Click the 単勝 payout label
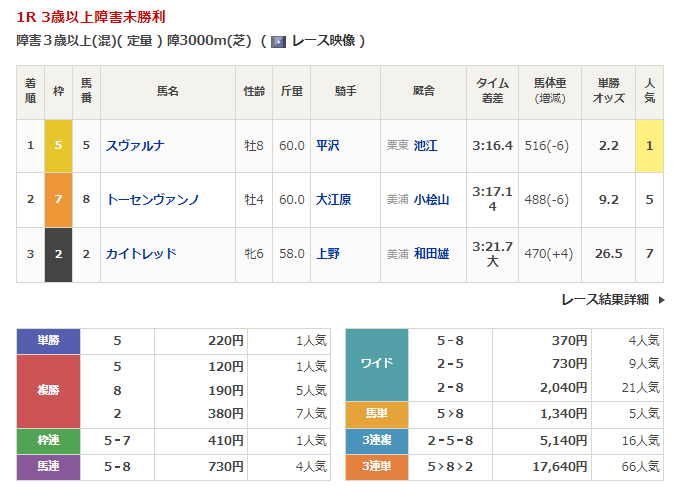Viewport: 674px width, 489px height. point(48,341)
